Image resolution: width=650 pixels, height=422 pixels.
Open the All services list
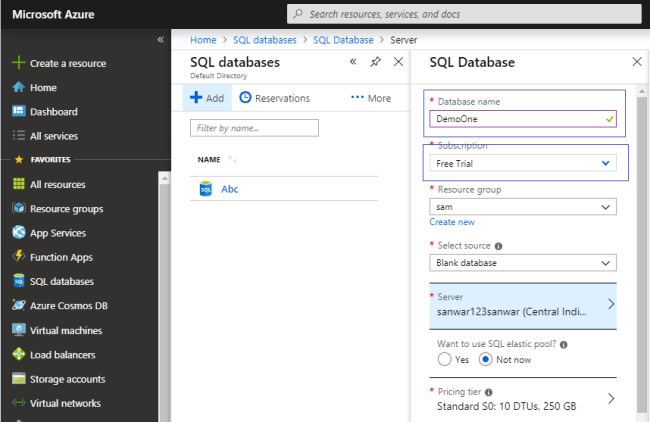pyautogui.click(x=54, y=136)
